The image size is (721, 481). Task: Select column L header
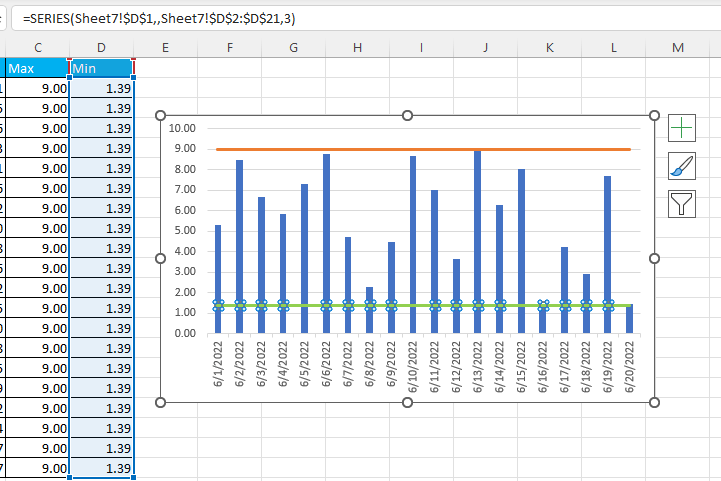(x=613, y=48)
